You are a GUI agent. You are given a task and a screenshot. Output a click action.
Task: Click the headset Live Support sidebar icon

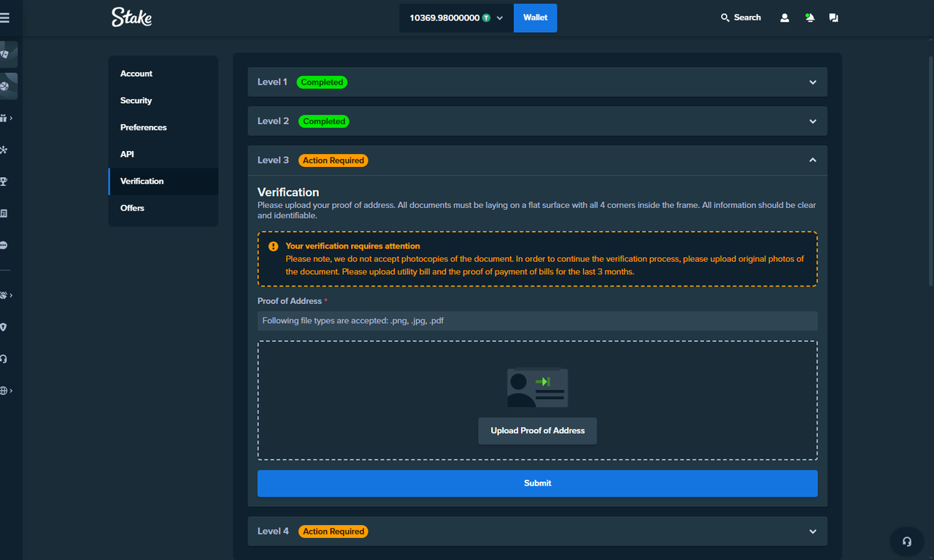(x=4, y=359)
